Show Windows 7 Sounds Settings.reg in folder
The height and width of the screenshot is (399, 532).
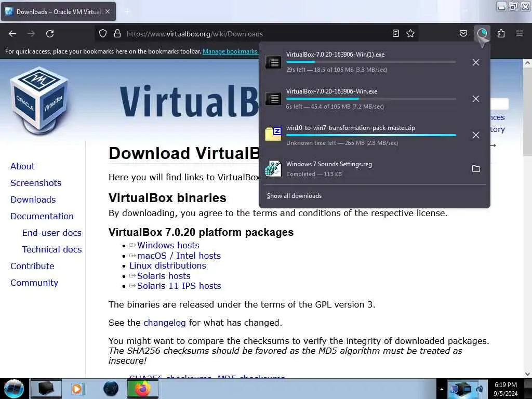tap(476, 169)
